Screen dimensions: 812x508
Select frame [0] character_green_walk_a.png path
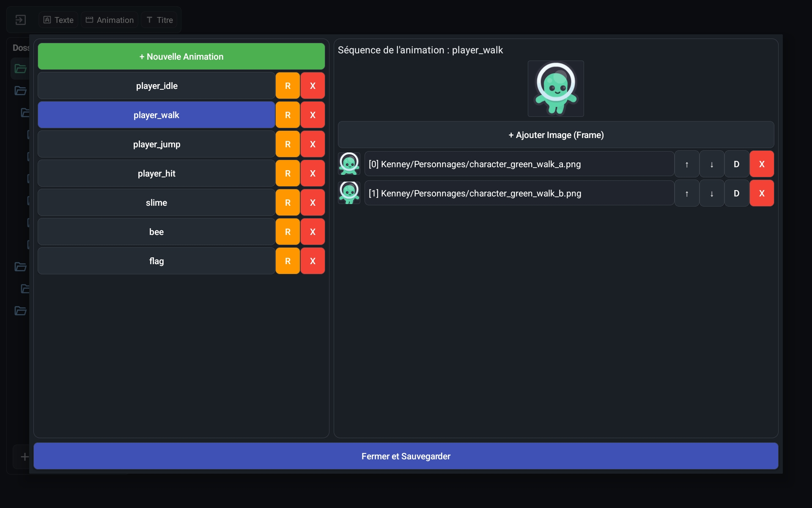[519, 164]
